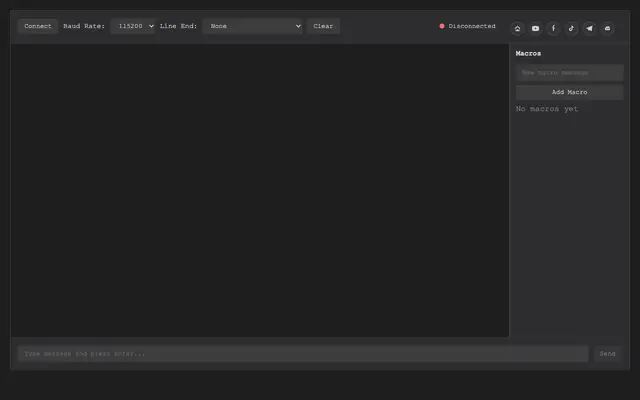Click the Send button

pos(607,354)
